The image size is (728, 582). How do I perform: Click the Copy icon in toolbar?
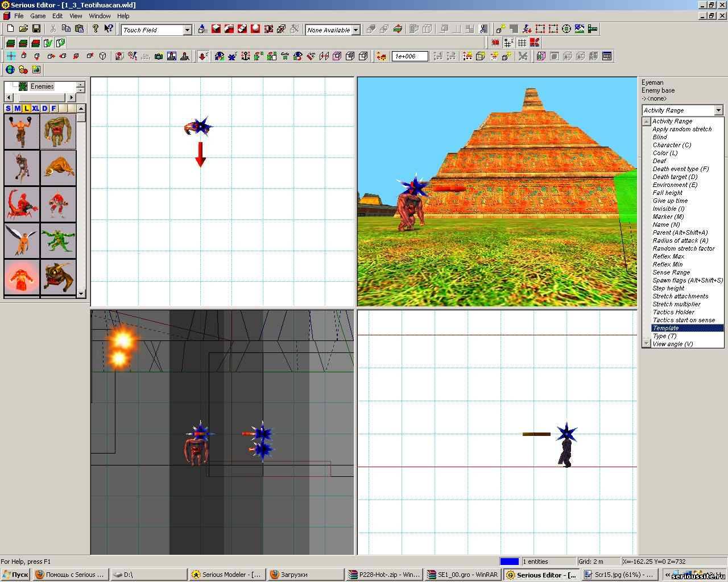pyautogui.click(x=66, y=29)
